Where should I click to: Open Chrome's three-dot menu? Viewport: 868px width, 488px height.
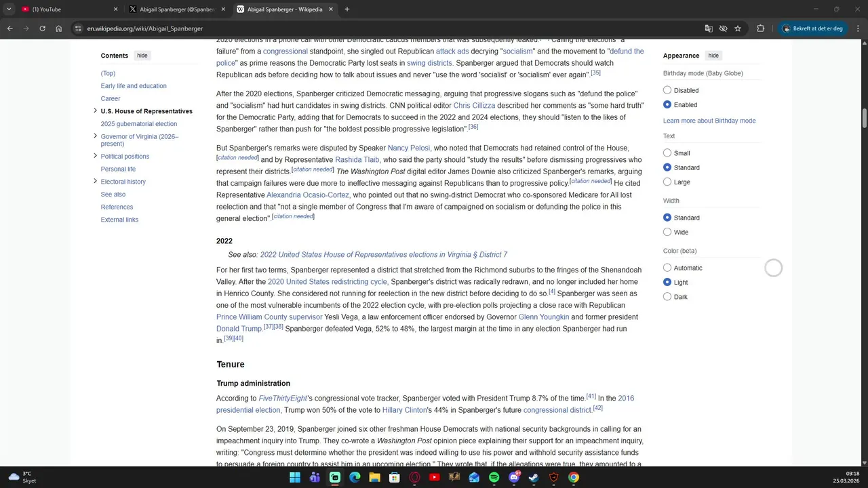(858, 28)
